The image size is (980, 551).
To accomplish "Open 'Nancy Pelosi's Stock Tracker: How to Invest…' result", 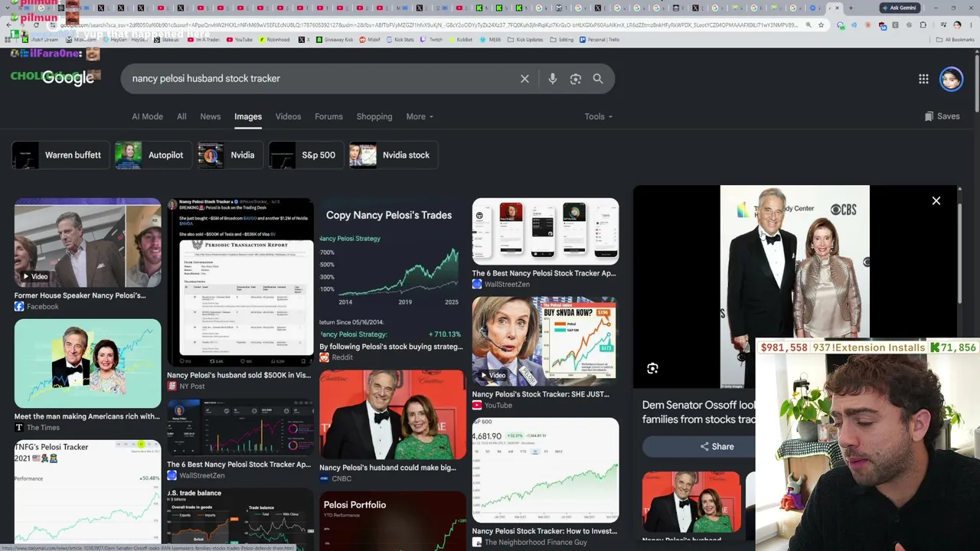I will pos(544,531).
